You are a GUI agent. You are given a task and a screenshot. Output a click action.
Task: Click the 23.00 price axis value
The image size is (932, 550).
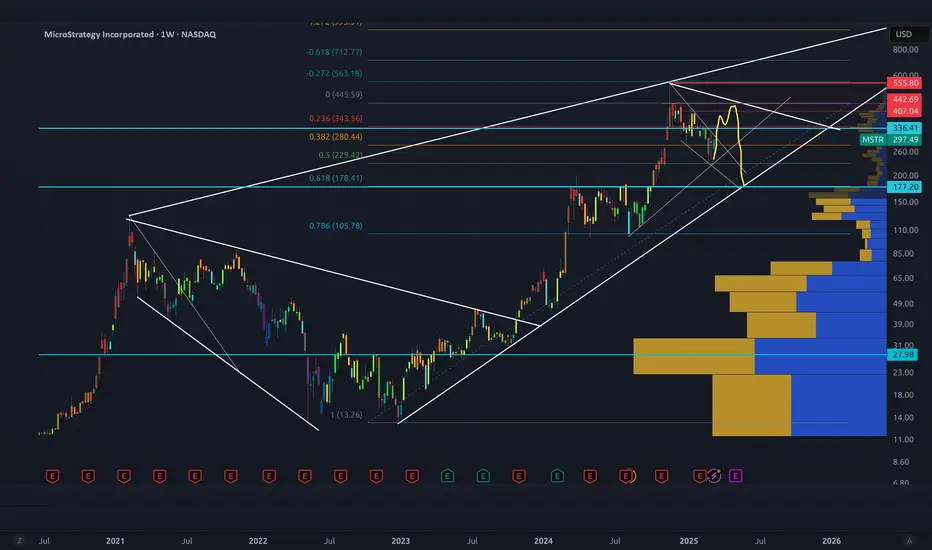[x=903, y=373]
